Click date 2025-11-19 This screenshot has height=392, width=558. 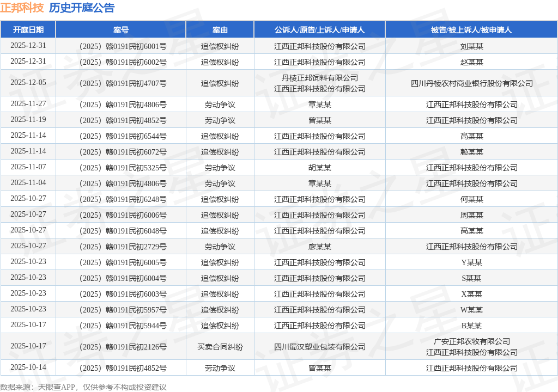(x=28, y=120)
